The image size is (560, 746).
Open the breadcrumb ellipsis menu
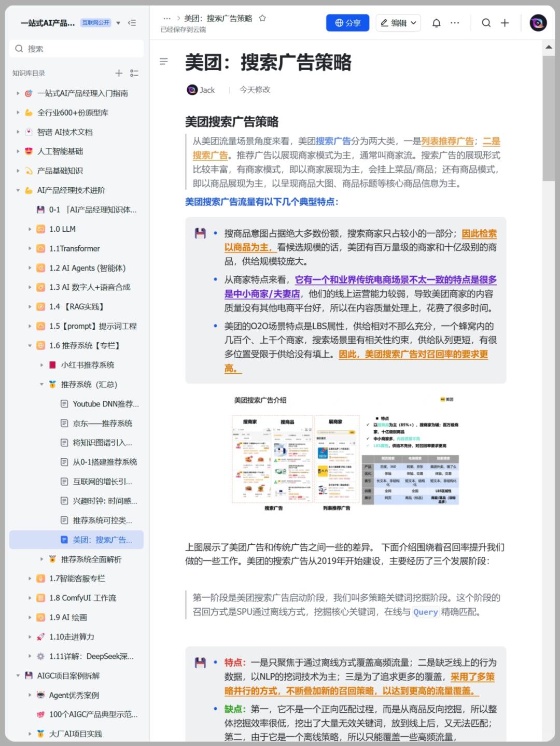(x=167, y=18)
